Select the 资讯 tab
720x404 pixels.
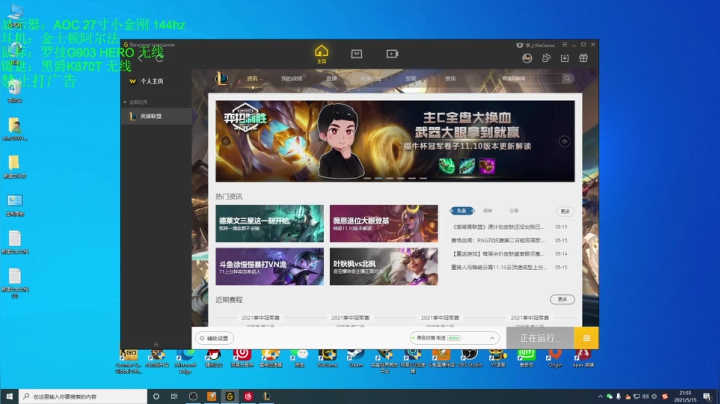point(252,79)
